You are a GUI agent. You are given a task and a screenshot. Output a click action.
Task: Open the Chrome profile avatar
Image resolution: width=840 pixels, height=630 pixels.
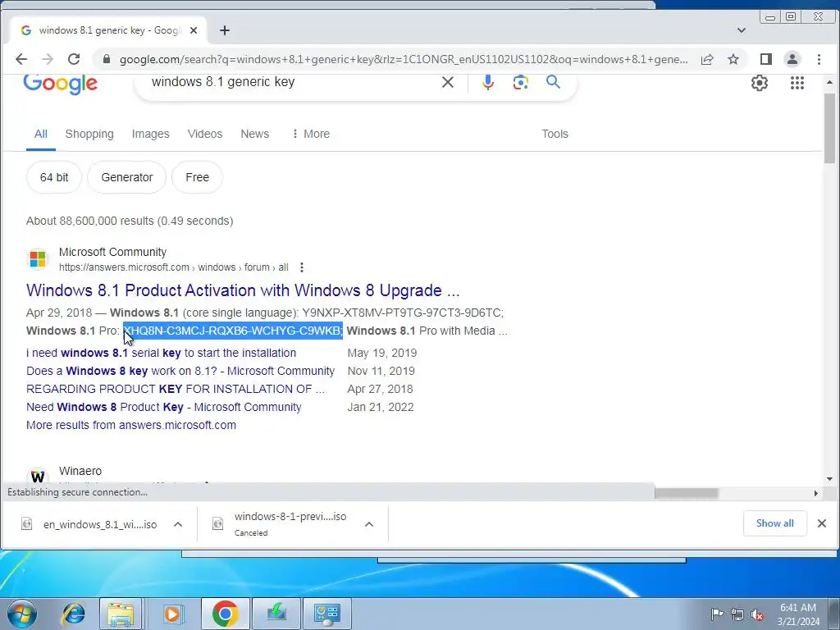tap(792, 59)
